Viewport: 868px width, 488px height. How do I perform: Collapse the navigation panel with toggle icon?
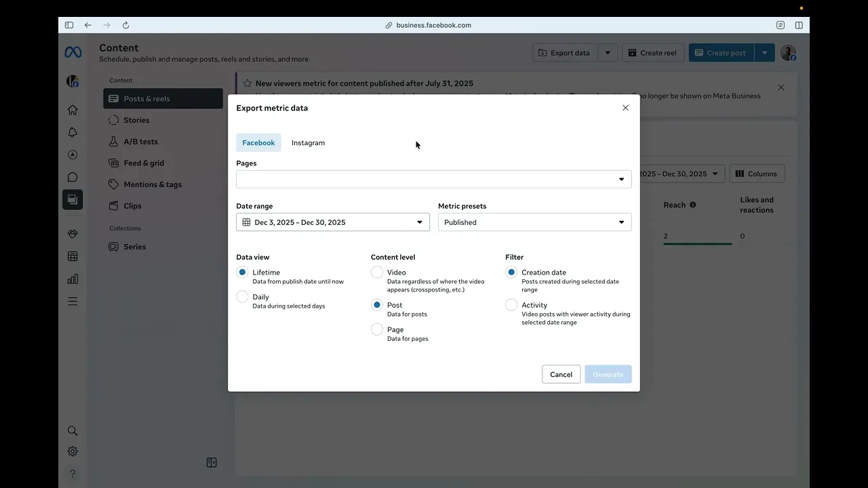click(212, 462)
